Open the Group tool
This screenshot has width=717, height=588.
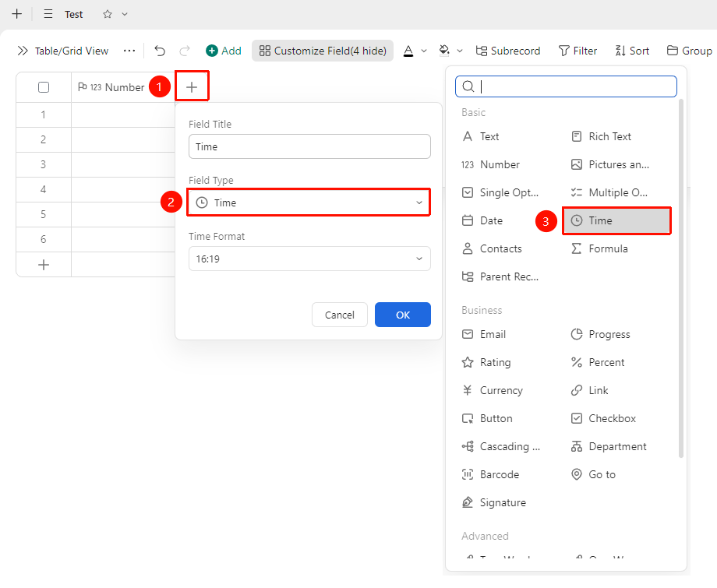[690, 51]
